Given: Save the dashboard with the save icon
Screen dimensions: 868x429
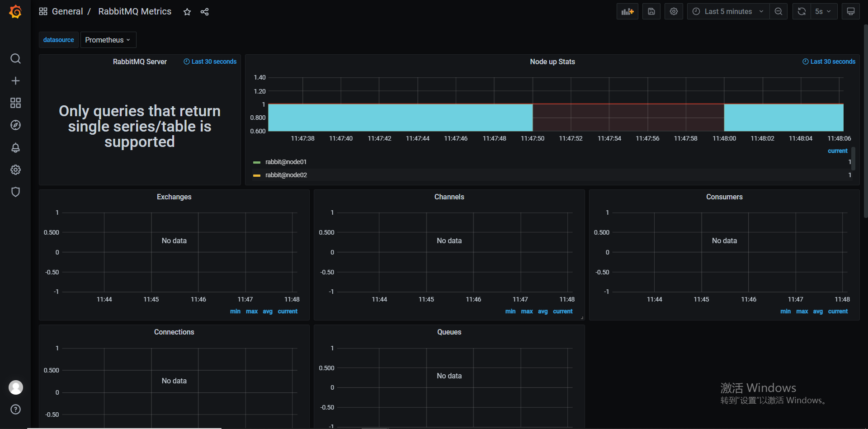Looking at the screenshot, I should pos(651,11).
